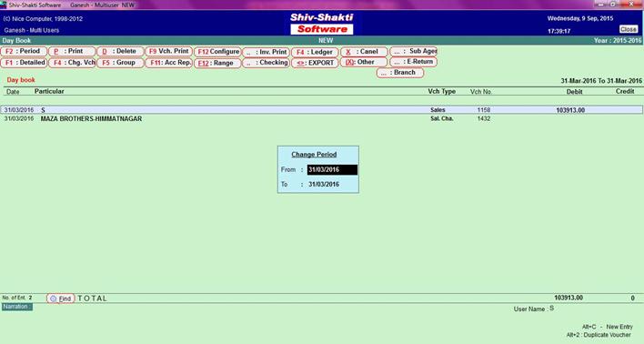Click the EXPORT button
Viewport: 644px width, 344px height.
click(x=315, y=63)
